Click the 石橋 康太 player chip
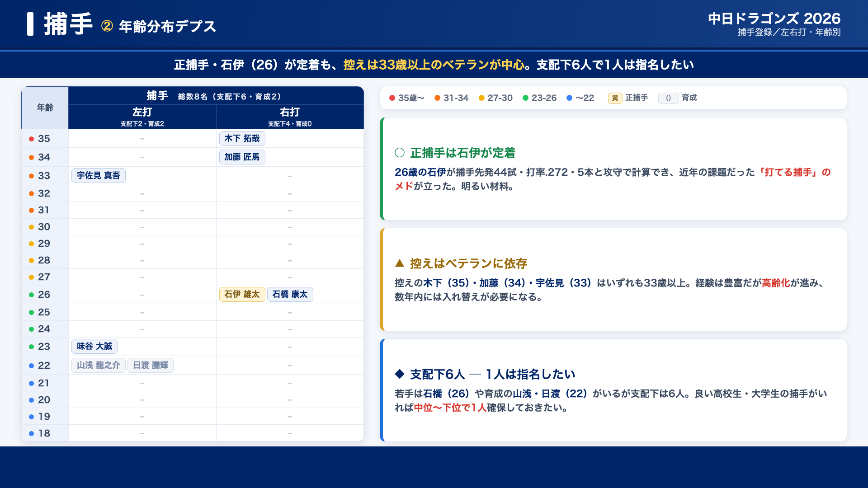 pos(290,295)
